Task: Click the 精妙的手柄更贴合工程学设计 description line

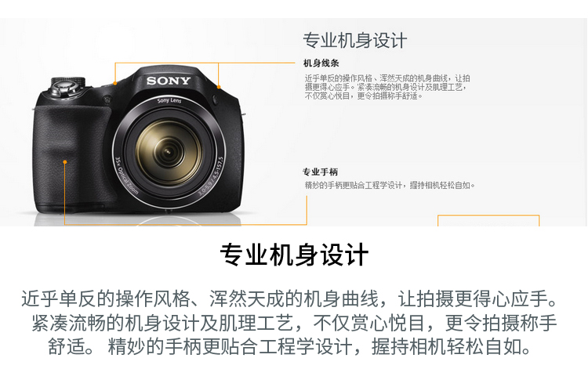Action: click(x=390, y=185)
